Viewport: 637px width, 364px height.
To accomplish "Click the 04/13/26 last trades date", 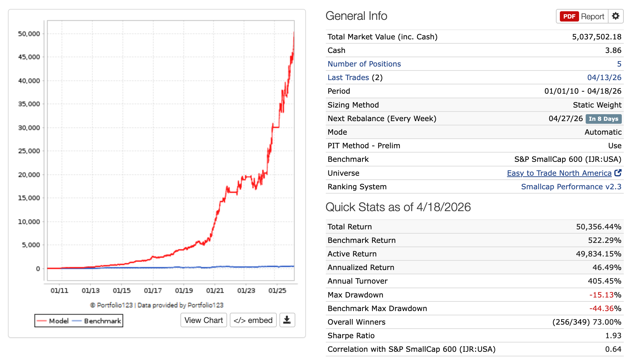I will point(604,77).
